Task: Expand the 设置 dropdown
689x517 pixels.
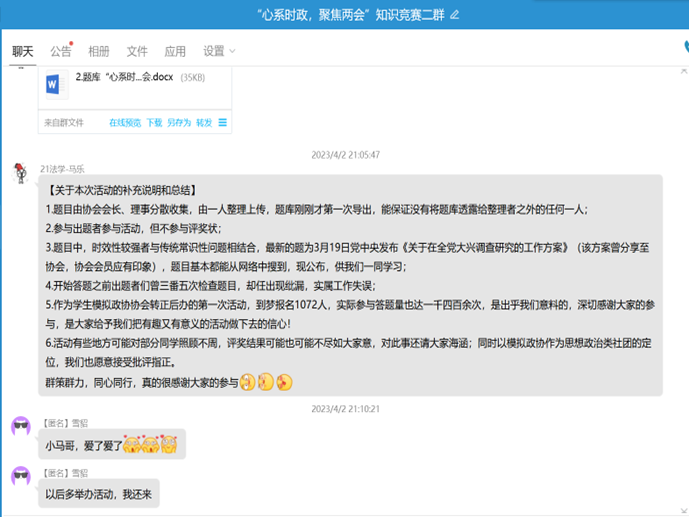Action: [219, 51]
